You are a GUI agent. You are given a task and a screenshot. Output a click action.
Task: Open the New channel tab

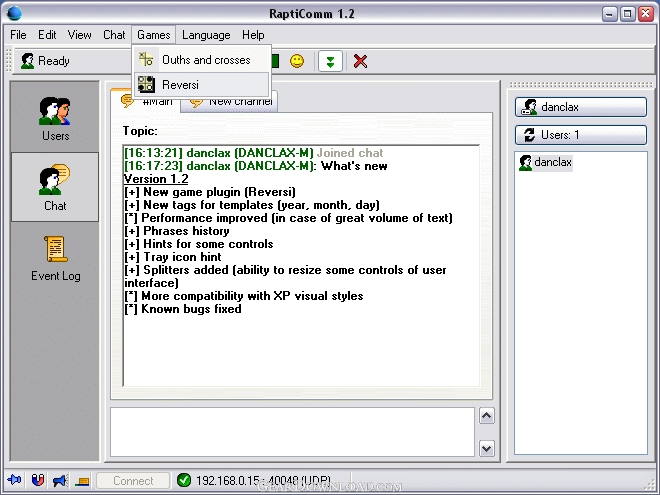point(229,103)
